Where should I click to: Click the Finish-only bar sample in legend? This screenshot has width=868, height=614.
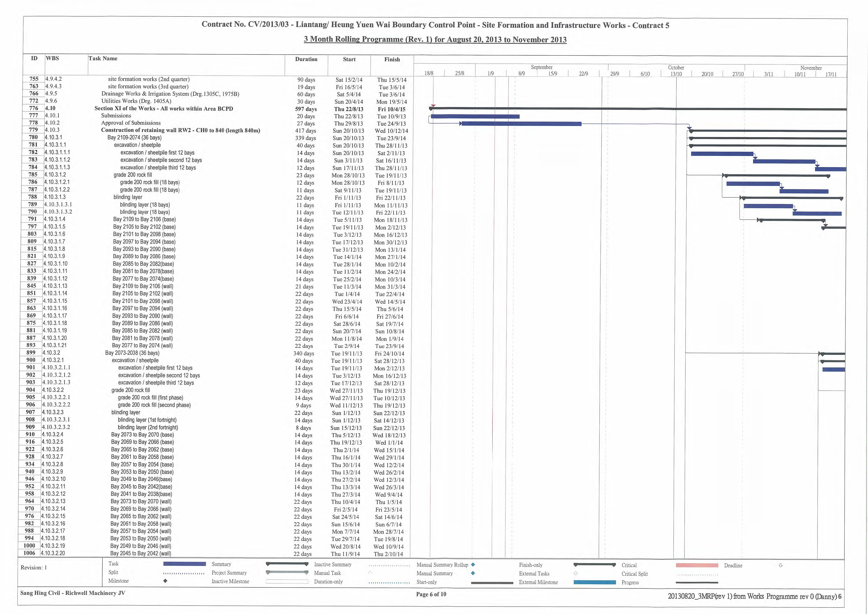[x=594, y=565]
